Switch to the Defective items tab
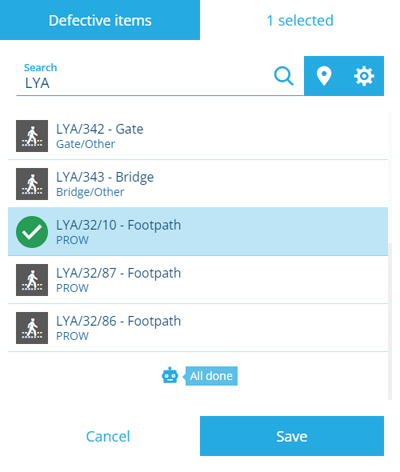Viewport: 400px width, 472px height. (100, 20)
